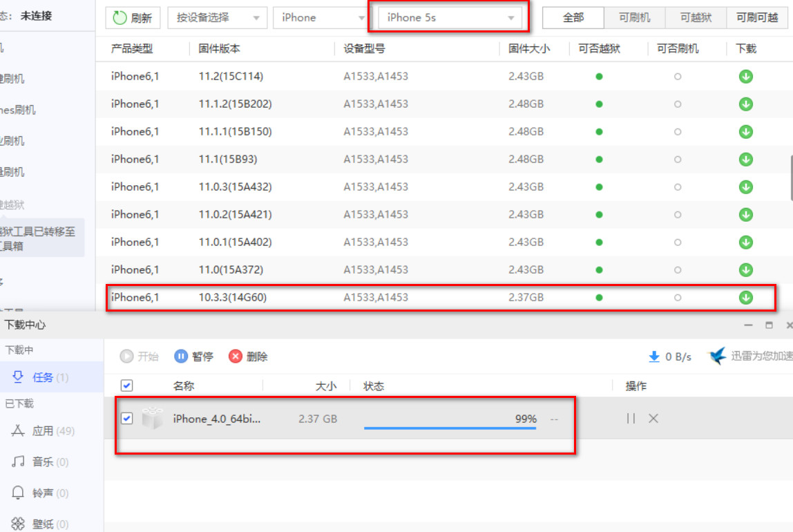Open the 按设备选择 dropdown
The height and width of the screenshot is (532, 793).
pos(218,18)
